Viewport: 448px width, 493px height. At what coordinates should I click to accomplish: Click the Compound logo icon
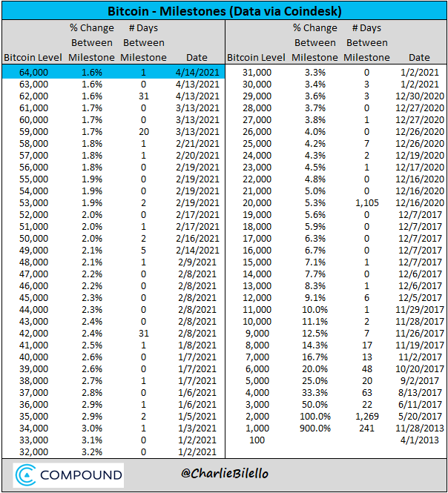click(26, 474)
